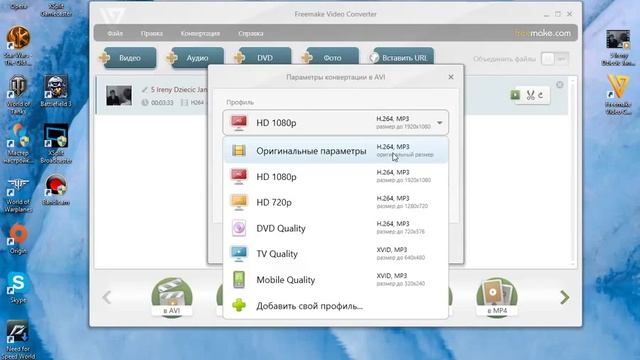Click the video file thumbnail

click(119, 96)
